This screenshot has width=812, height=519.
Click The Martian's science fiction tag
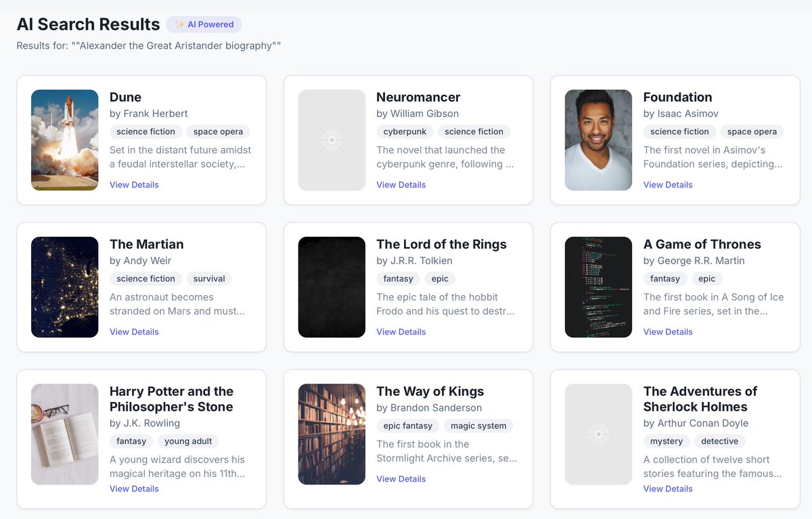click(x=145, y=279)
